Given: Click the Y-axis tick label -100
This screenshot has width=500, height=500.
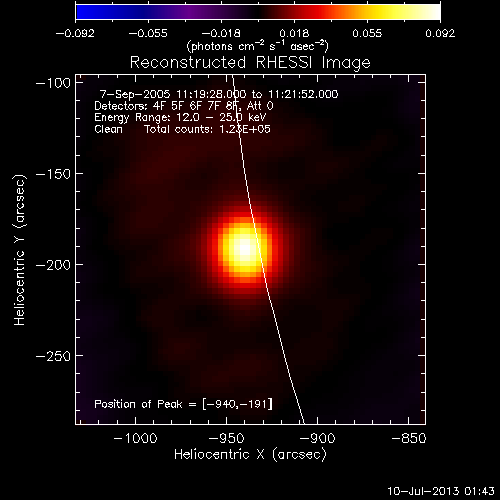Looking at the screenshot, I should click(x=53, y=83).
